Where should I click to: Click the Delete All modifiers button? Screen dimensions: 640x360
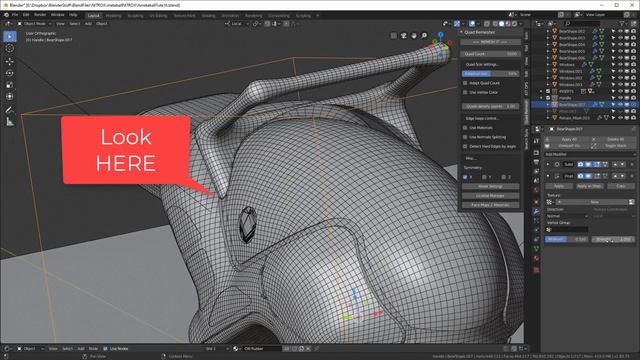coord(612,139)
